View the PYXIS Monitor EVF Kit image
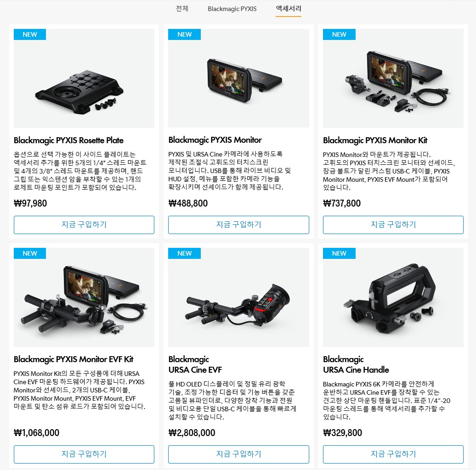The width and height of the screenshot is (476, 470). [84, 297]
